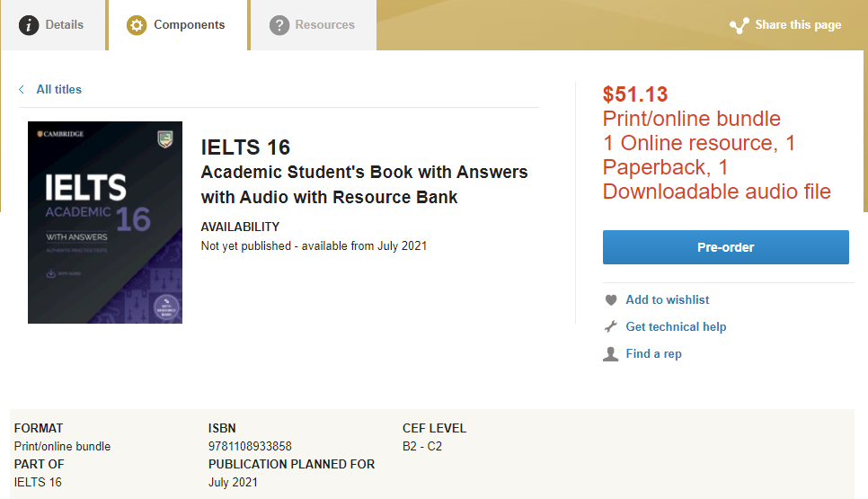Click the IELTS 16 book cover
868x499 pixels.
[x=105, y=222]
